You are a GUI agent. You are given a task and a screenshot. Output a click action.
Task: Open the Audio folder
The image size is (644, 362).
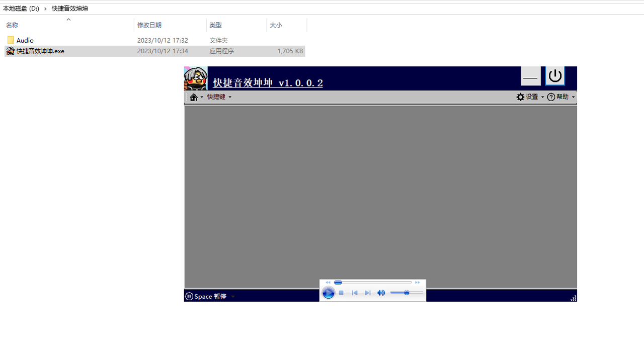[x=24, y=40]
